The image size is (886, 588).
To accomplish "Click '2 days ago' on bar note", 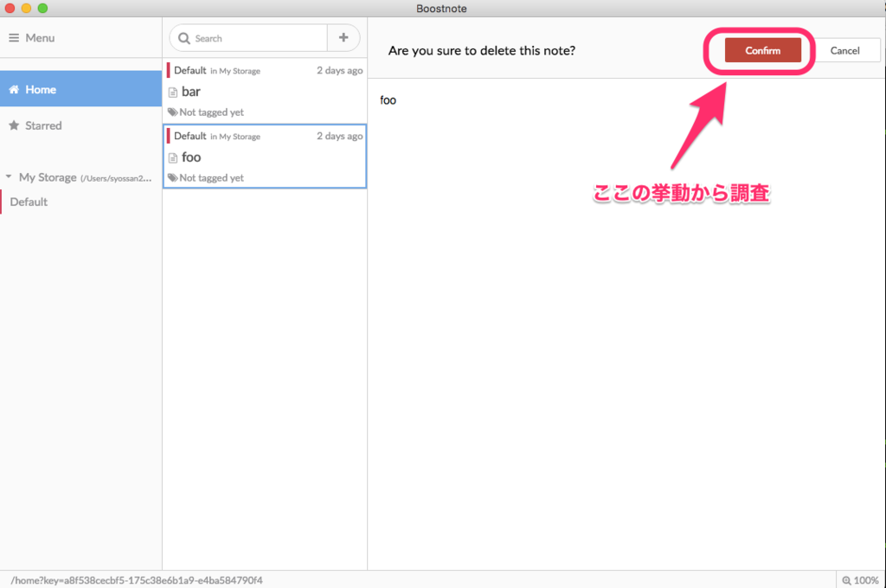I will pyautogui.click(x=339, y=70).
